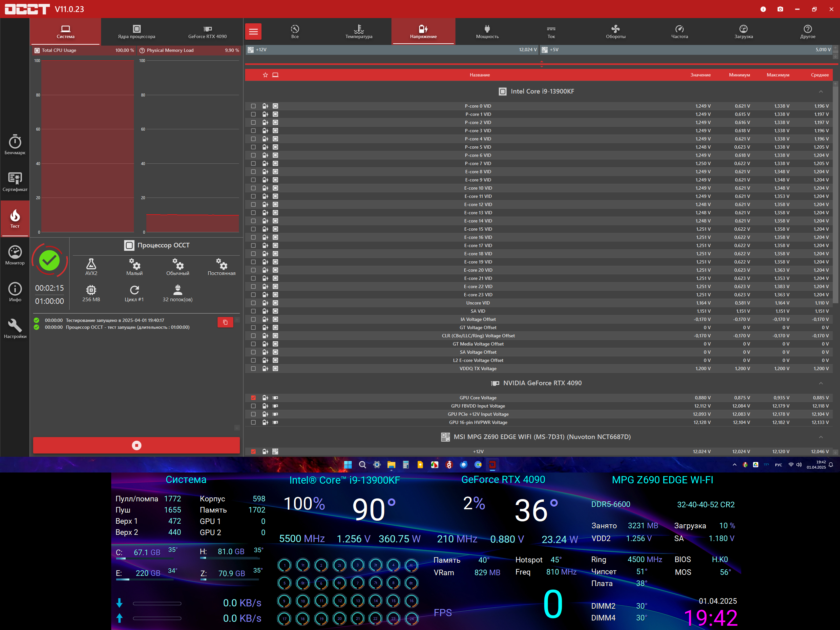This screenshot has width=840, height=630.
Task: Switch to the Ядра процессора tab
Action: pos(136,31)
